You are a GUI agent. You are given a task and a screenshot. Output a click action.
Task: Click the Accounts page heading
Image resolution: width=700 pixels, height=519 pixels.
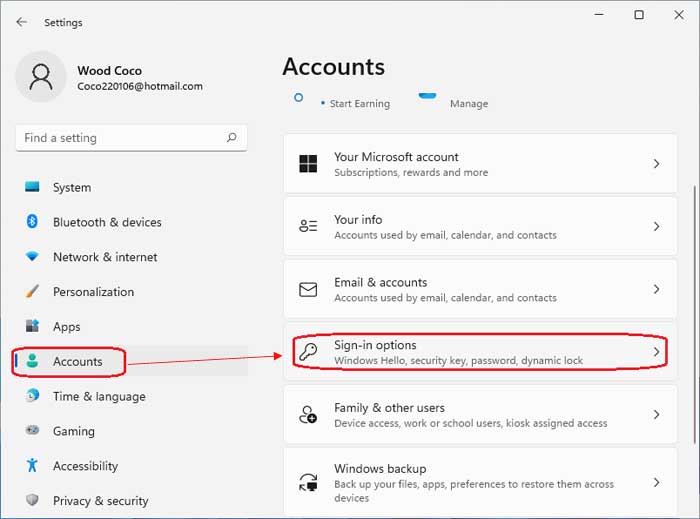pos(333,67)
